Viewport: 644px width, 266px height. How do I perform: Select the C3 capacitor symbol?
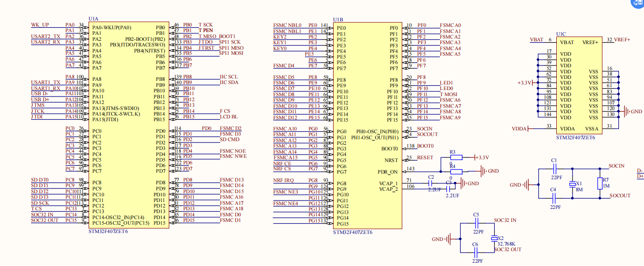pos(449,189)
